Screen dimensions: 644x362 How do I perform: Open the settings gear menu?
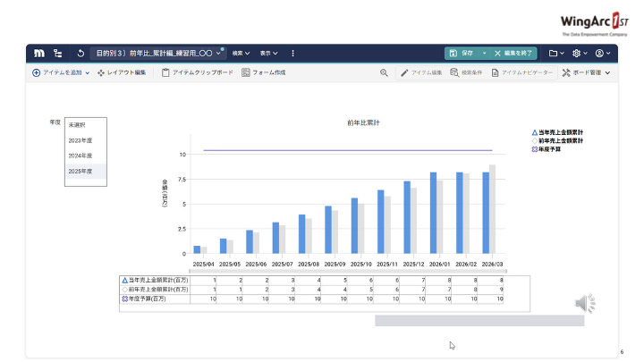579,54
